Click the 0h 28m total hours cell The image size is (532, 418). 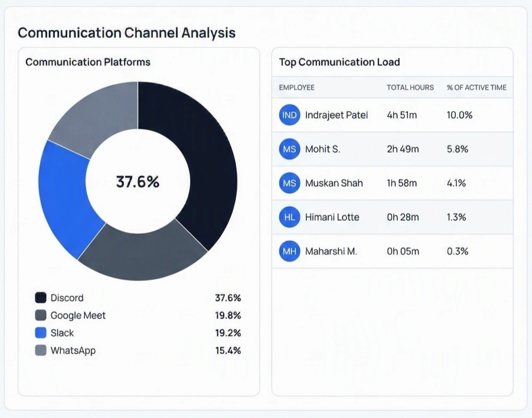click(403, 217)
